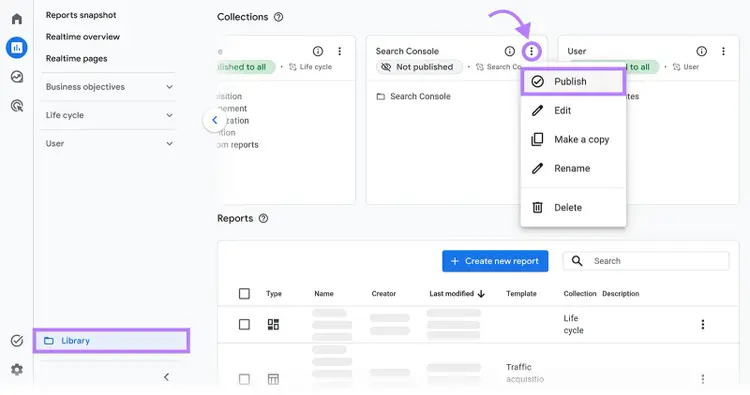
Task: Select Delete from the context menu
Action: [x=573, y=207]
